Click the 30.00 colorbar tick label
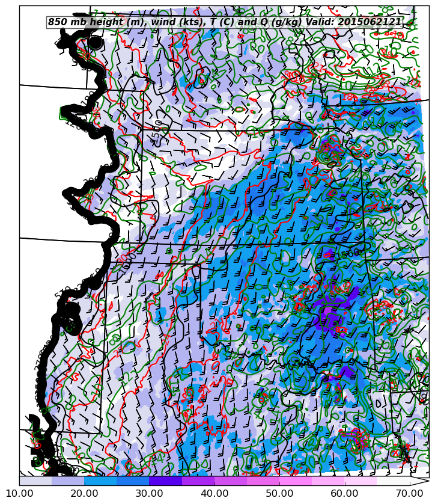This screenshot has width=435, height=504. tap(149, 494)
